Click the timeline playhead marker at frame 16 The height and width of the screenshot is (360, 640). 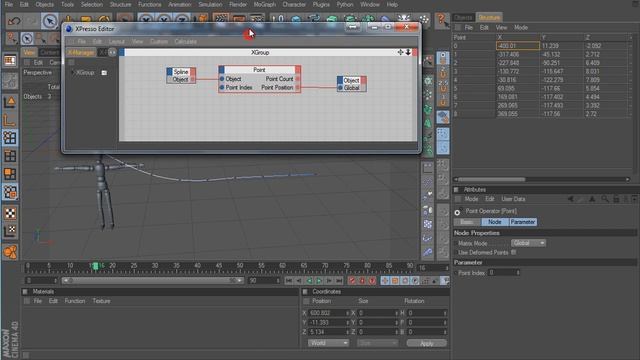(95, 266)
